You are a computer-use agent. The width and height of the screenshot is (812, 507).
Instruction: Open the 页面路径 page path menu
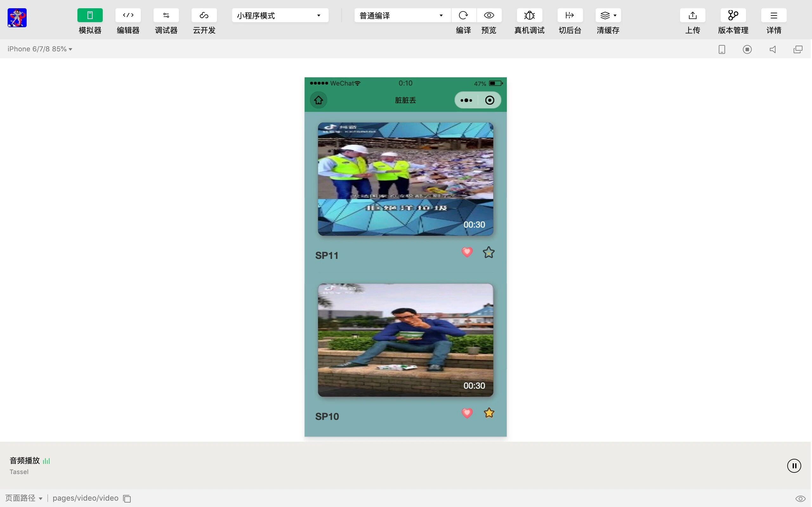(x=24, y=498)
